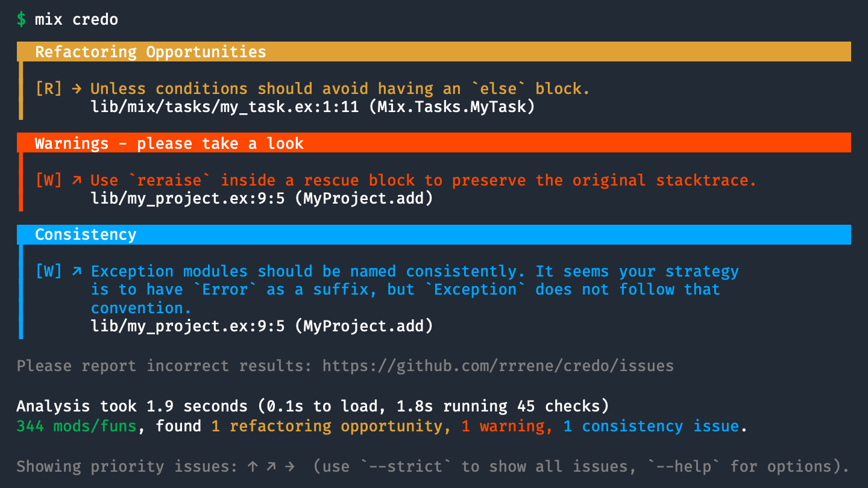
Task: Click the "mix credo" command text
Action: point(77,19)
